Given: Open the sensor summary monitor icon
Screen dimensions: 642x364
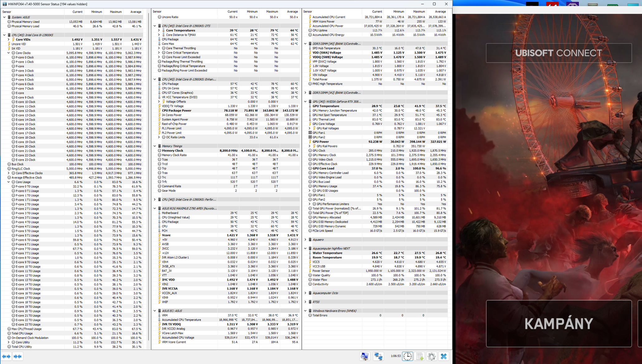Looking at the screenshot, I should [x=365, y=356].
